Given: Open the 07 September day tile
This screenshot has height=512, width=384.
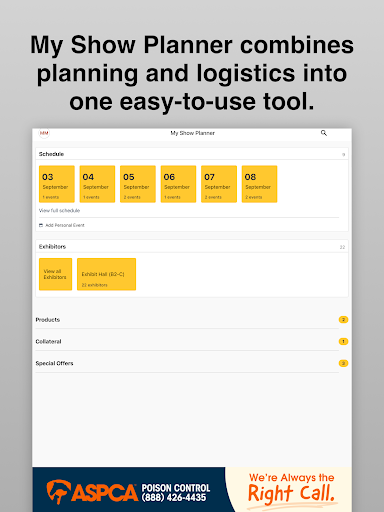Looking at the screenshot, I should coord(219,184).
